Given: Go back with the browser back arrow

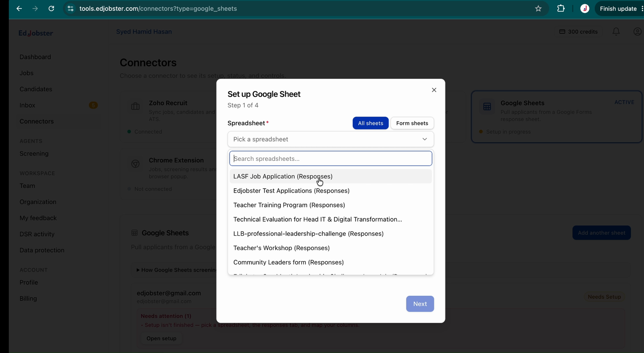Looking at the screenshot, I should [19, 8].
